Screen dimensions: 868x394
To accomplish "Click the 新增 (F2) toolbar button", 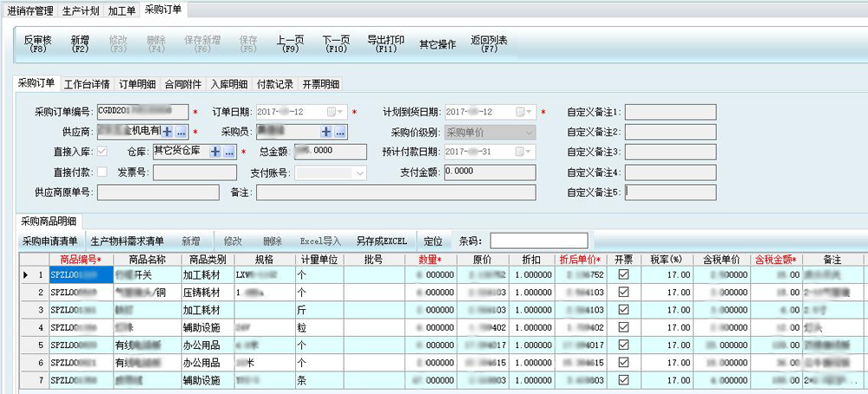I will tap(80, 43).
